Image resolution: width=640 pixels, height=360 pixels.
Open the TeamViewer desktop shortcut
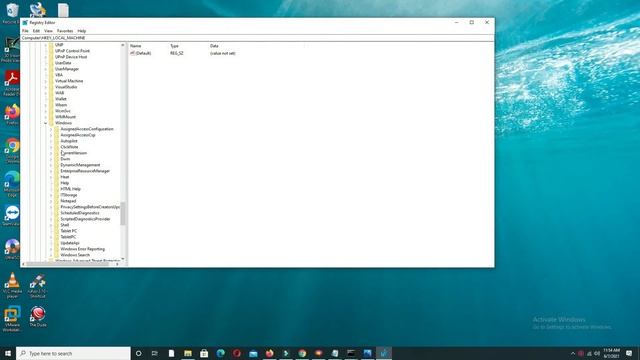point(11,215)
